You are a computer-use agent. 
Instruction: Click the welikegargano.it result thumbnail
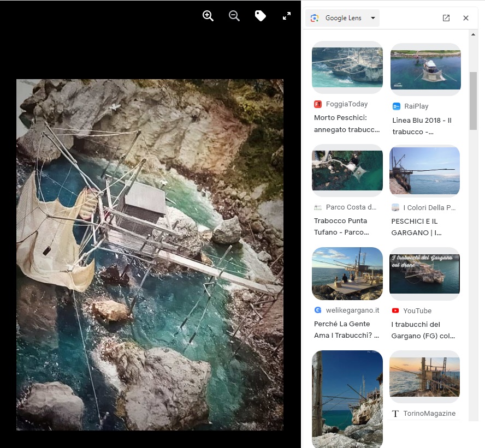click(x=347, y=273)
